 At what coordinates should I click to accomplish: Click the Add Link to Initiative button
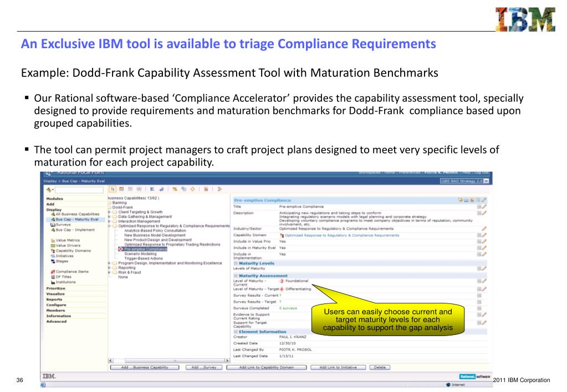(338, 368)
